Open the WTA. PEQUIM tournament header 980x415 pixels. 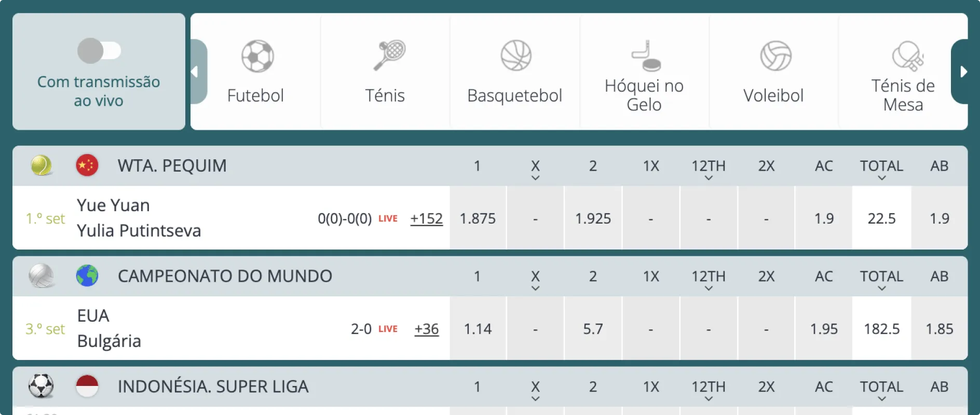(172, 165)
